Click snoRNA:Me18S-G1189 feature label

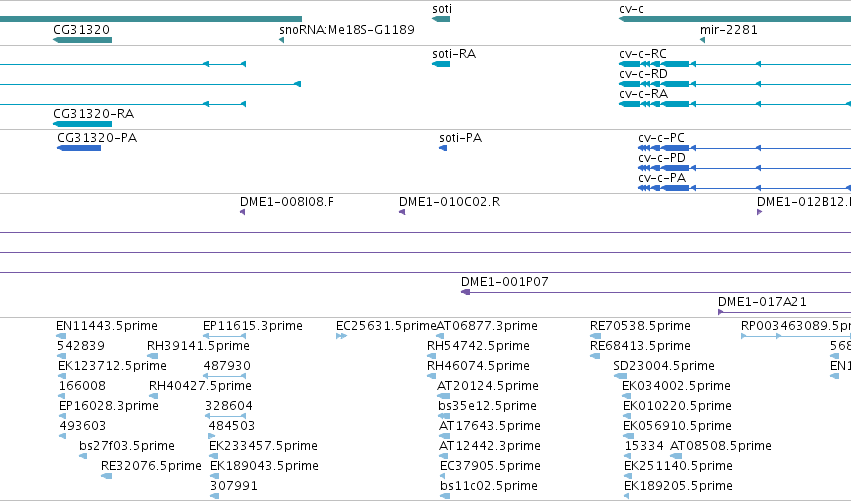click(x=347, y=29)
